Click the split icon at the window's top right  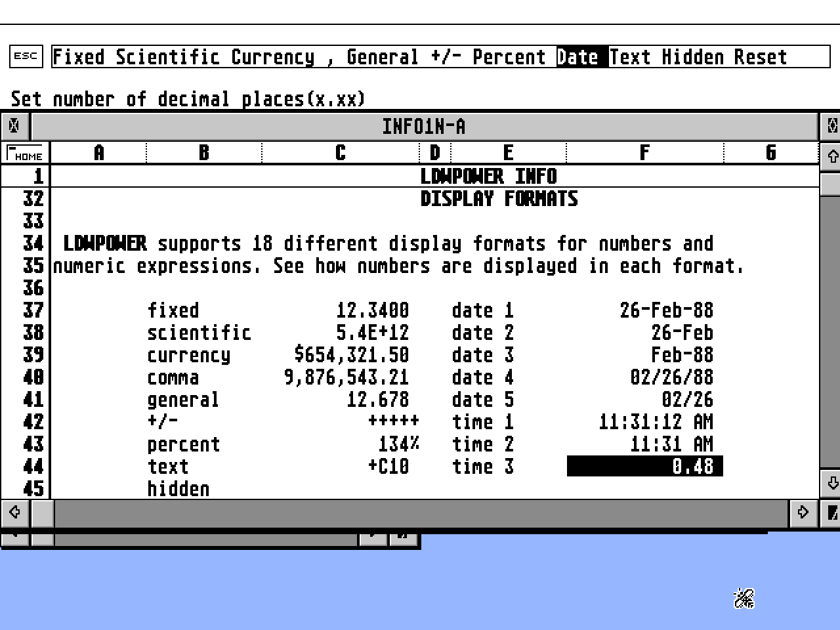tap(831, 125)
